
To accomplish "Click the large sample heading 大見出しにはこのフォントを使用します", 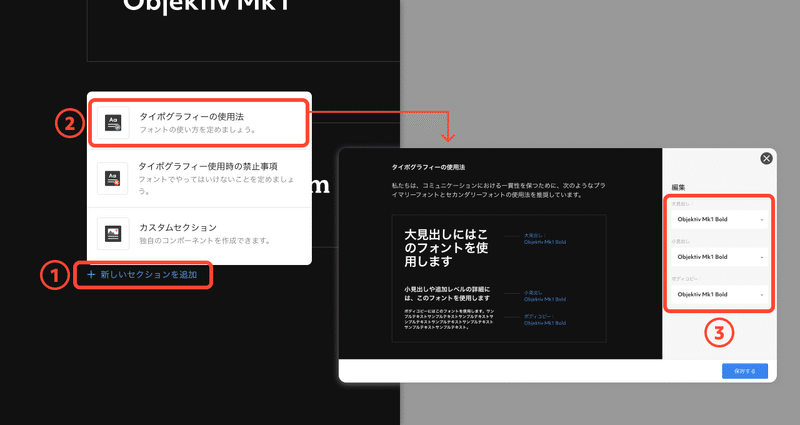I will [446, 248].
